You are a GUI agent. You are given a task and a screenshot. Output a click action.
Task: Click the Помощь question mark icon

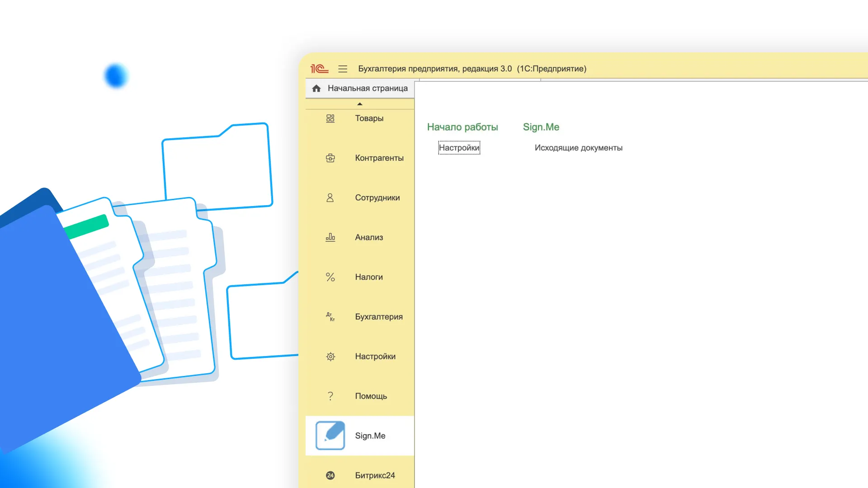pyautogui.click(x=330, y=396)
